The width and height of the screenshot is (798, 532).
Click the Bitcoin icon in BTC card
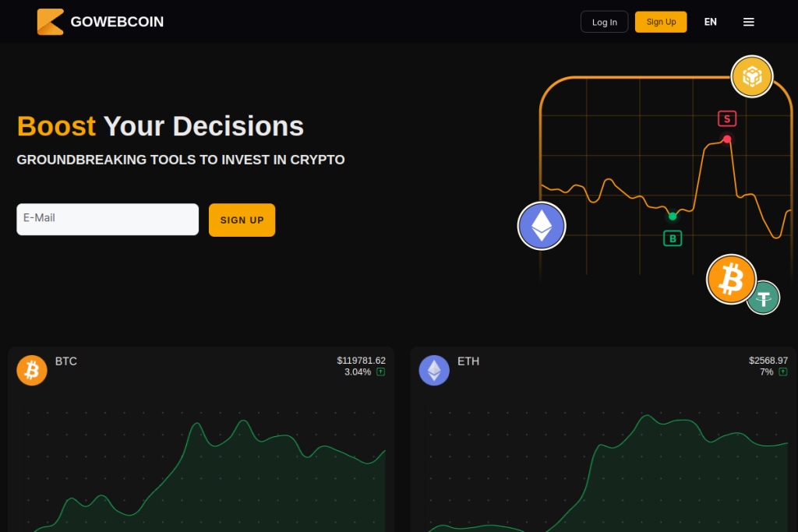pos(31,370)
